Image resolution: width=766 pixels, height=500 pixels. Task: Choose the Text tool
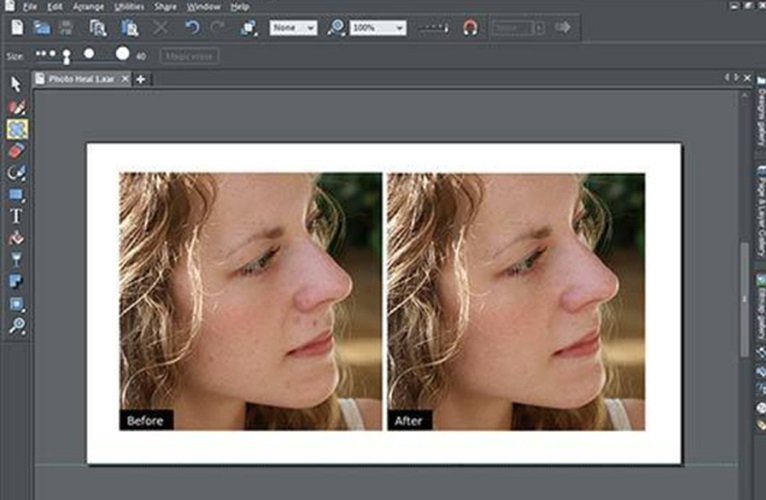click(x=16, y=216)
